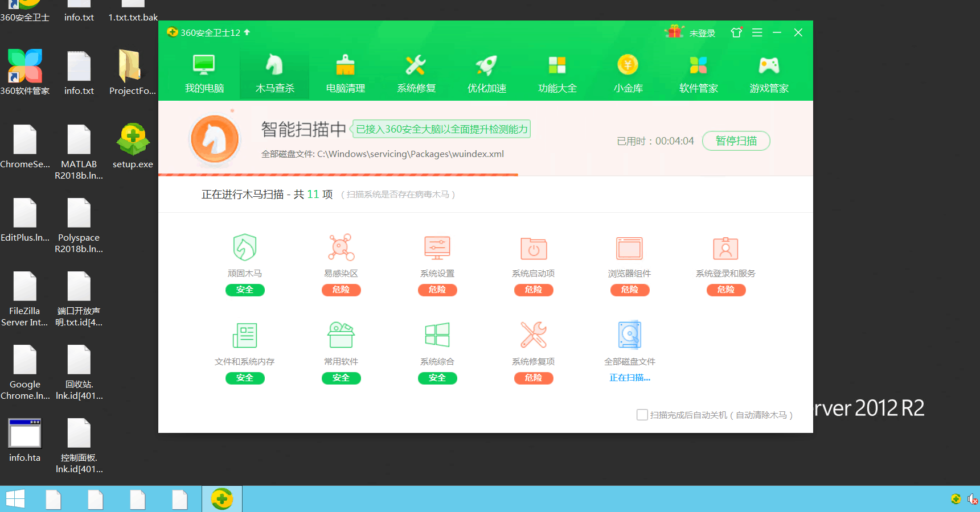Select the 系统修复 tab

point(416,74)
